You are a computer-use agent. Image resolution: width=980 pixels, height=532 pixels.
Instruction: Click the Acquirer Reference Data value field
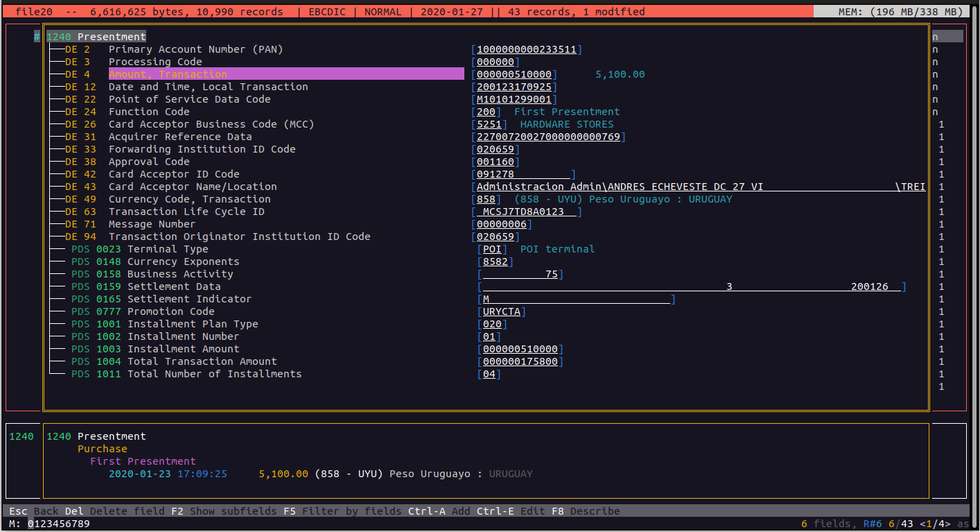tap(548, 137)
